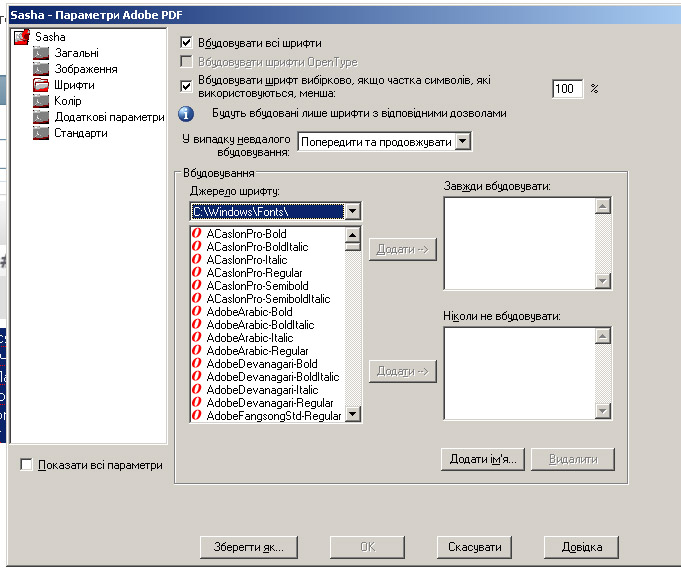The height and width of the screenshot is (571, 681).
Task: Select the Шрифти settings section
Action: pyautogui.click(x=74, y=85)
